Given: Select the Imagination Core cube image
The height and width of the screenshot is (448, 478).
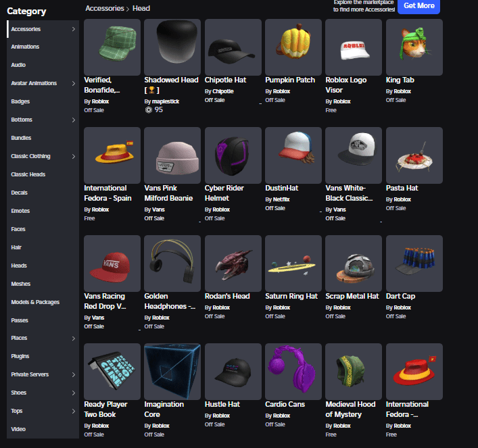Looking at the screenshot, I should click(172, 371).
